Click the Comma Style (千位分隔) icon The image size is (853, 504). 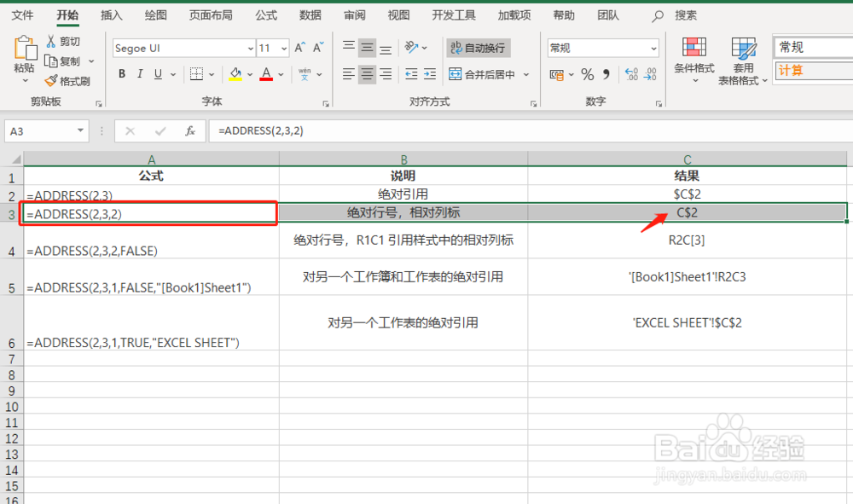[x=605, y=75]
